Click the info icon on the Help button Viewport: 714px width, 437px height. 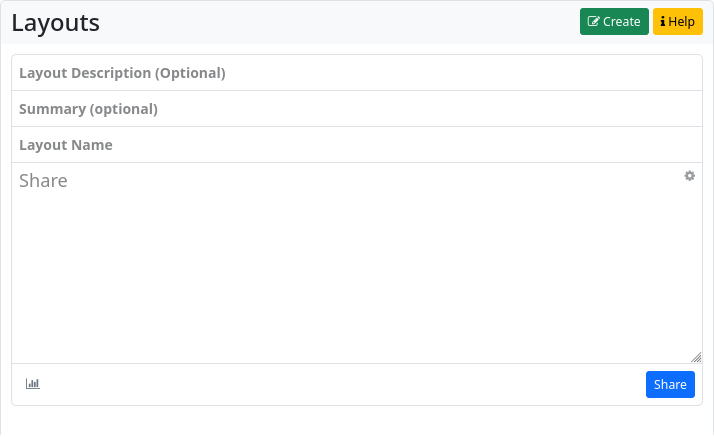[663, 22]
